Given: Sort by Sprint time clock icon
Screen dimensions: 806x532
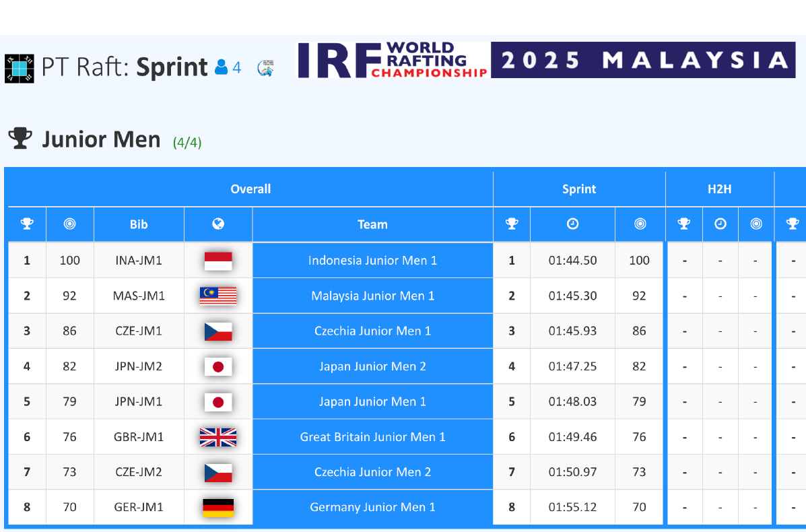Looking at the screenshot, I should 572,224.
